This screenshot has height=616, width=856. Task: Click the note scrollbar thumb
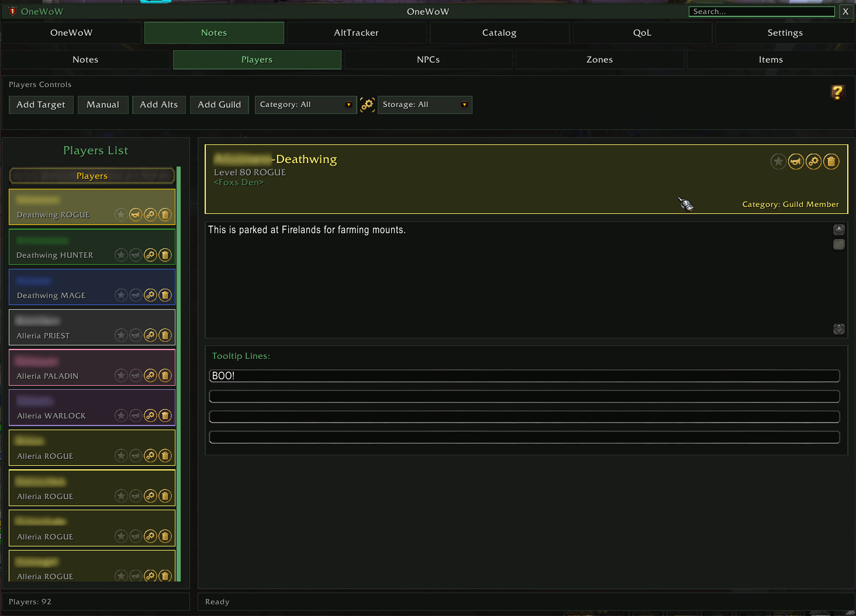coord(839,244)
